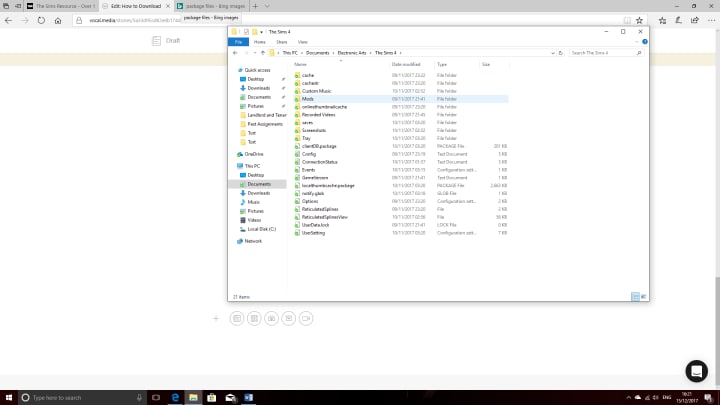Click New folder icon in Explorer title bar
The width and height of the screenshot is (720, 405).
click(x=254, y=32)
